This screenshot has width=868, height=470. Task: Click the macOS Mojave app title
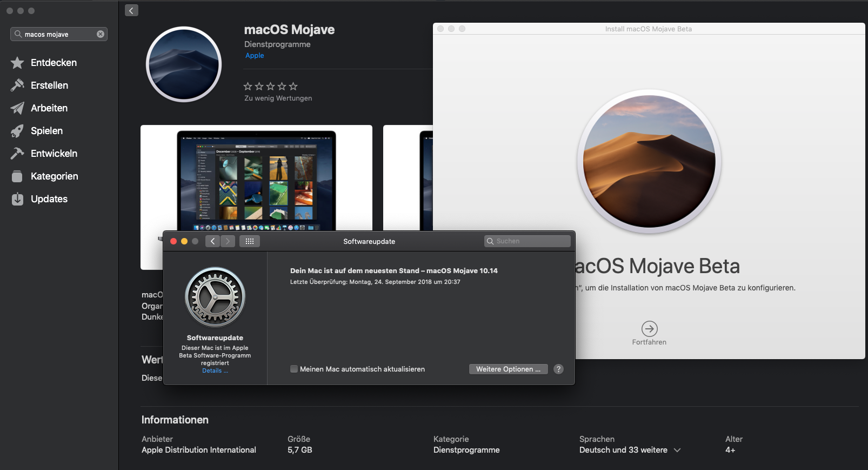tap(289, 30)
